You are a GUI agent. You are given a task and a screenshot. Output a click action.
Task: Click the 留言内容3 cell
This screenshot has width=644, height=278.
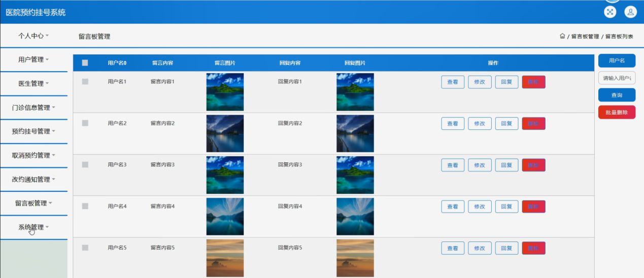pos(162,165)
